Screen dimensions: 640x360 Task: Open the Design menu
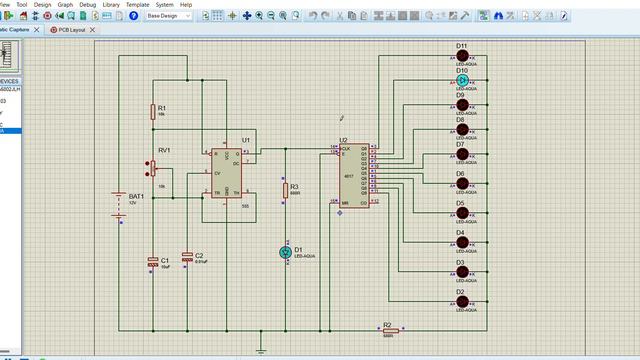pos(42,4)
